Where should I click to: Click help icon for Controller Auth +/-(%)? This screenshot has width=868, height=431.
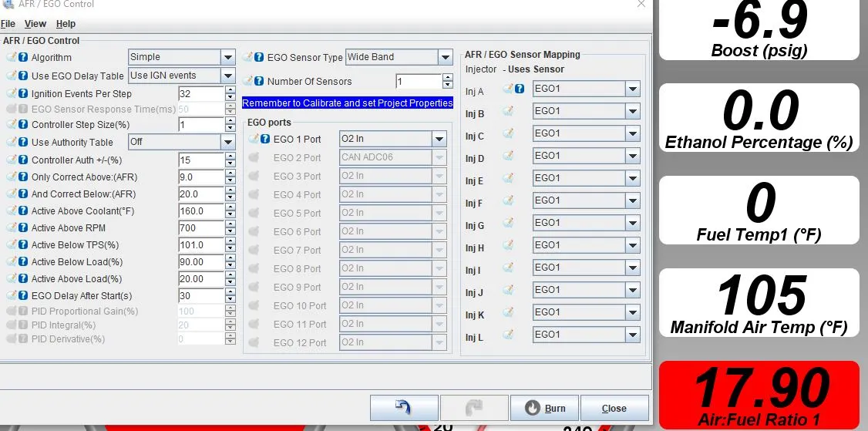pyautogui.click(x=22, y=160)
